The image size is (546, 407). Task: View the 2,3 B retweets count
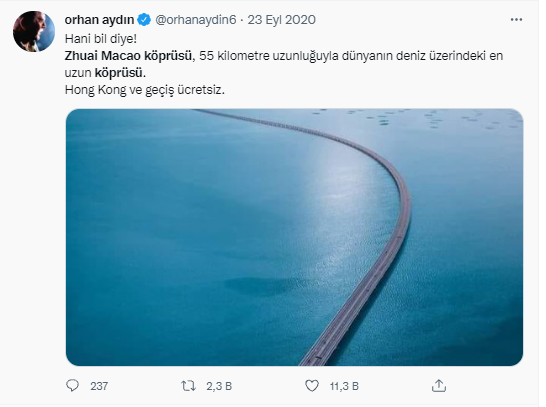coord(219,386)
